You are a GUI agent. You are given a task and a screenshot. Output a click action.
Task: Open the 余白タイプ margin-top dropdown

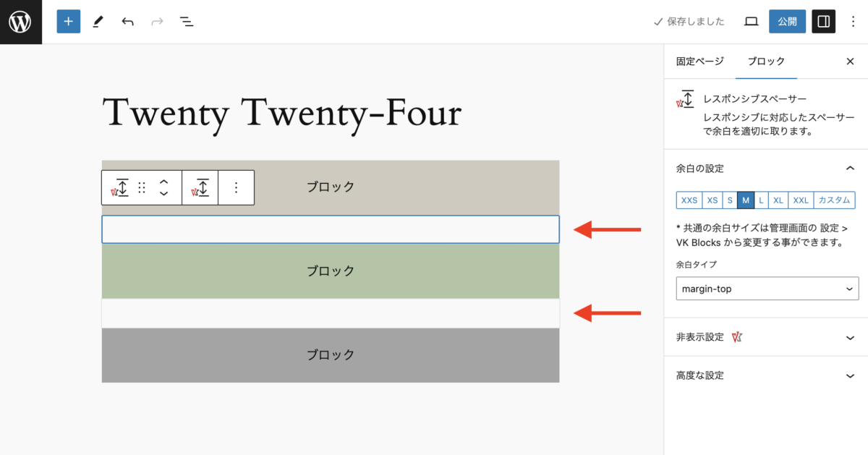[x=767, y=288]
